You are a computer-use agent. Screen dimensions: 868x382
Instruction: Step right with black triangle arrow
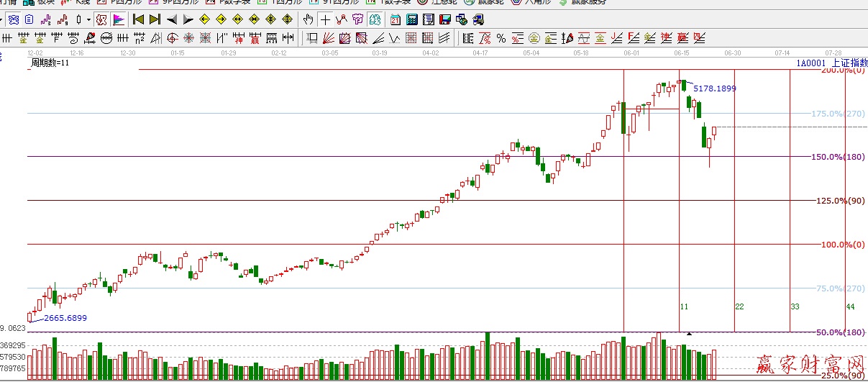(188, 19)
